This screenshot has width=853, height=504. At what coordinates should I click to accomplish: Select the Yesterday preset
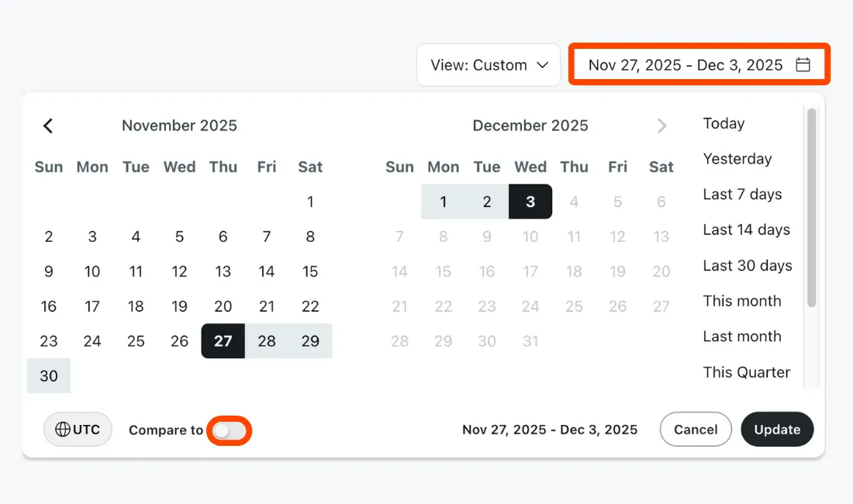click(737, 159)
